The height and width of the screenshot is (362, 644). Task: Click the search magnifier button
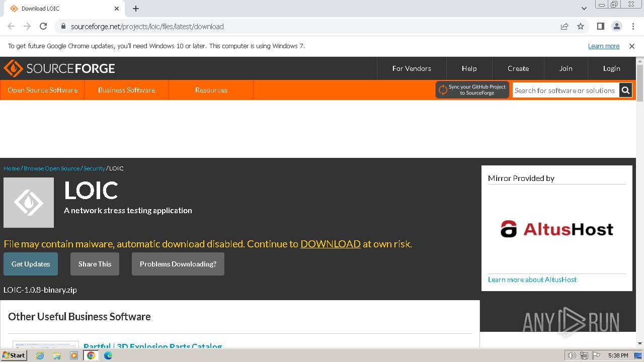point(625,90)
